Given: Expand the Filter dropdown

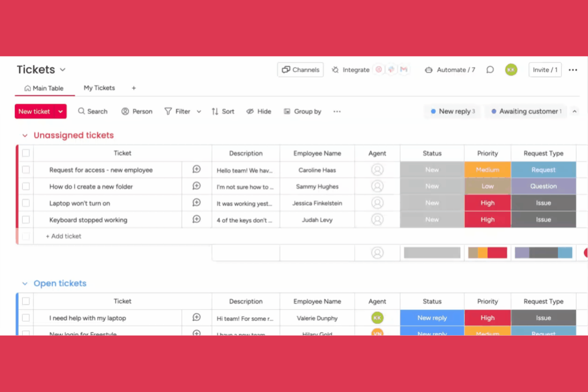Looking at the screenshot, I should [x=199, y=111].
